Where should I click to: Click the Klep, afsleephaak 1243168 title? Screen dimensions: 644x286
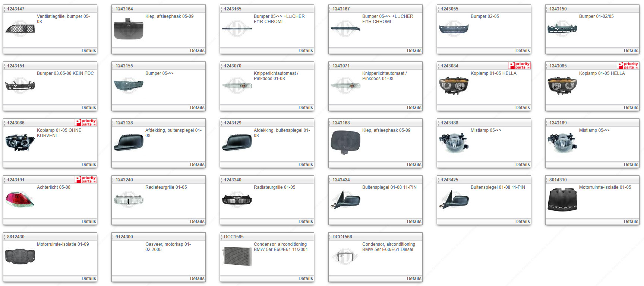pyautogui.click(x=386, y=130)
